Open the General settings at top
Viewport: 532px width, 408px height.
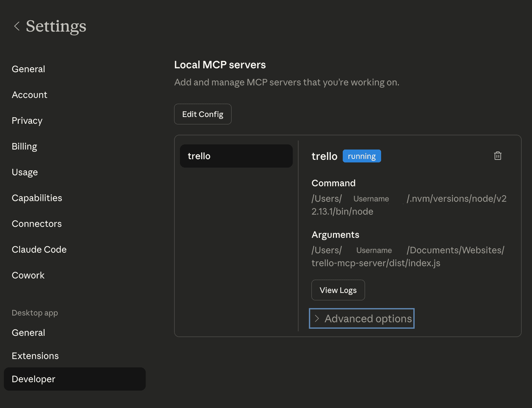(28, 69)
